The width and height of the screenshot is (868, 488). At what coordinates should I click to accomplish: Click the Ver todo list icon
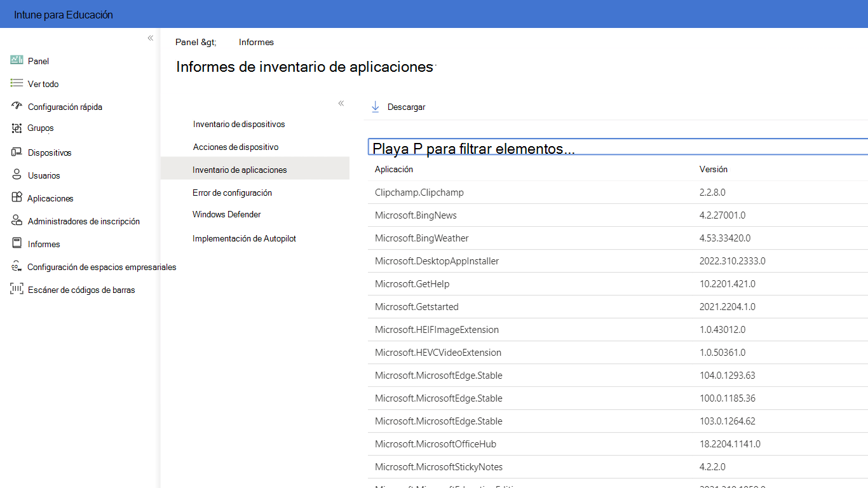[17, 83]
